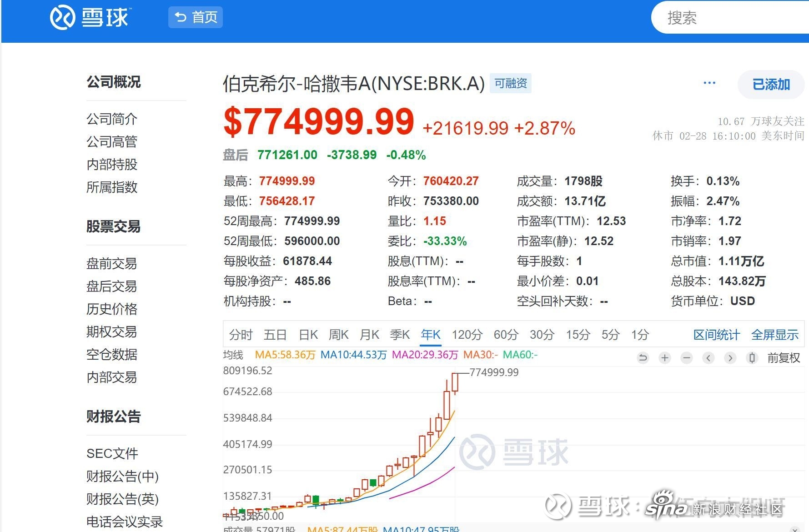
Task: Open the three-dot more options menu
Action: coord(709,83)
